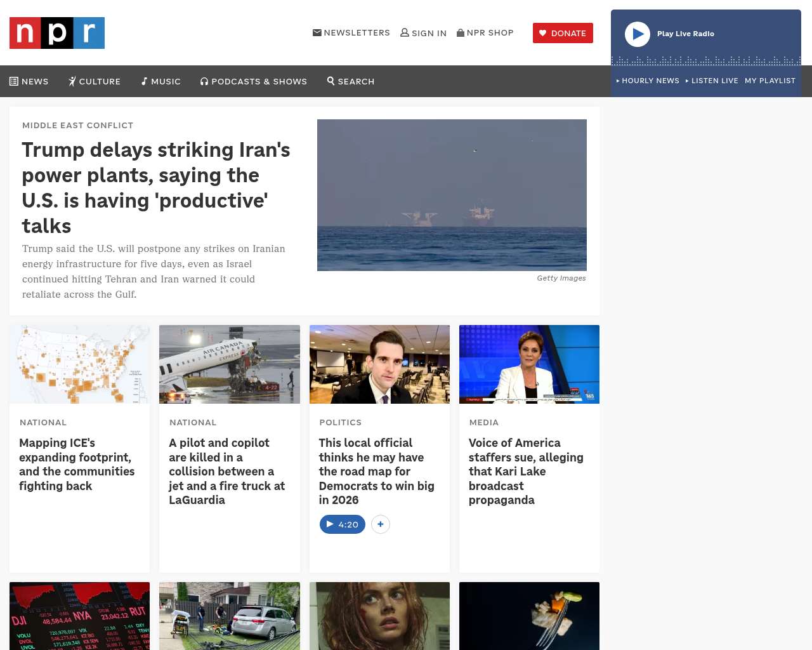Play the 4:20 audio story
Viewport: 812px width, 650px height.
(x=343, y=524)
